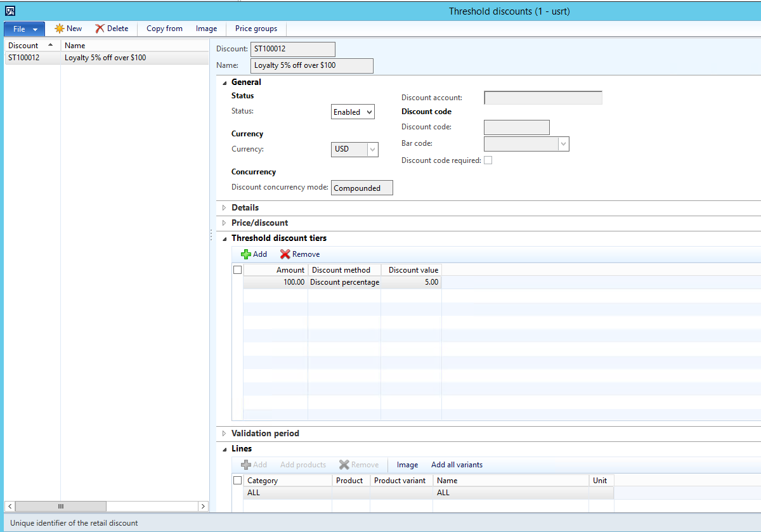This screenshot has height=532, width=761.
Task: Click green plus Add tier icon
Action: point(246,254)
